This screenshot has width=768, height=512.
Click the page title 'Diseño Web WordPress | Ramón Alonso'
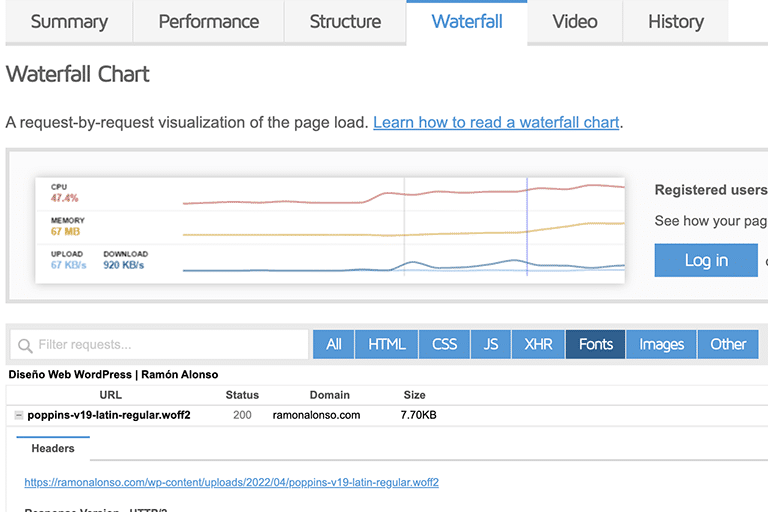coord(113,374)
